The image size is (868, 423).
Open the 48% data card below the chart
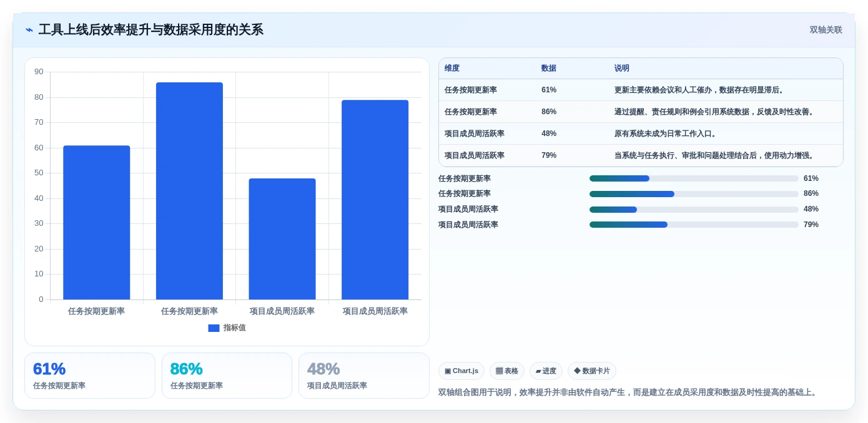364,376
